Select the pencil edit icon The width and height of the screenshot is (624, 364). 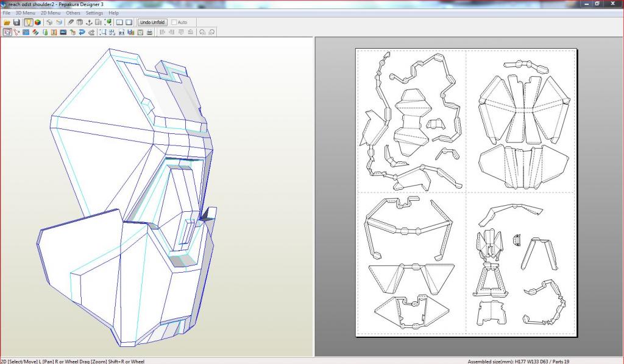(x=71, y=23)
